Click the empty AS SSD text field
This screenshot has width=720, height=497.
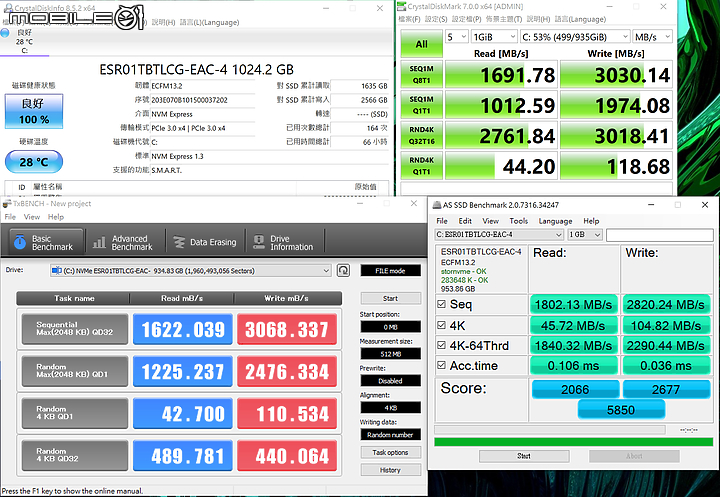(659, 235)
